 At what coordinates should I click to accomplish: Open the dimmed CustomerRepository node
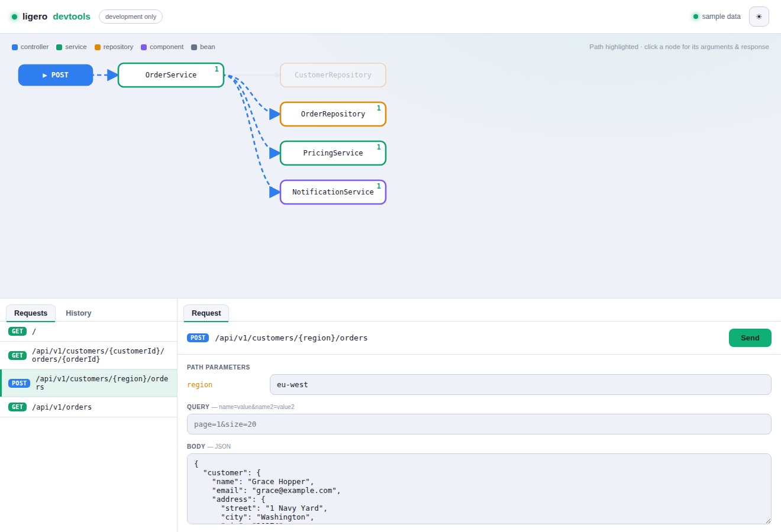[x=333, y=75]
